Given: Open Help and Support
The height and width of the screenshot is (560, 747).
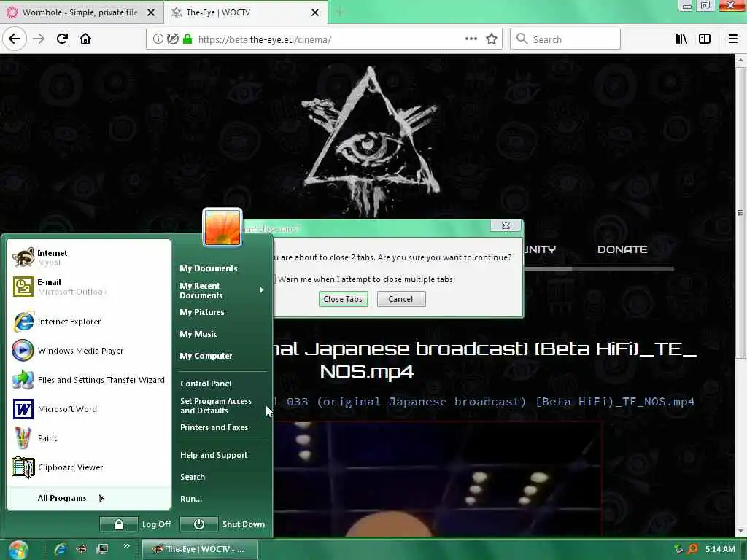Looking at the screenshot, I should 214,455.
